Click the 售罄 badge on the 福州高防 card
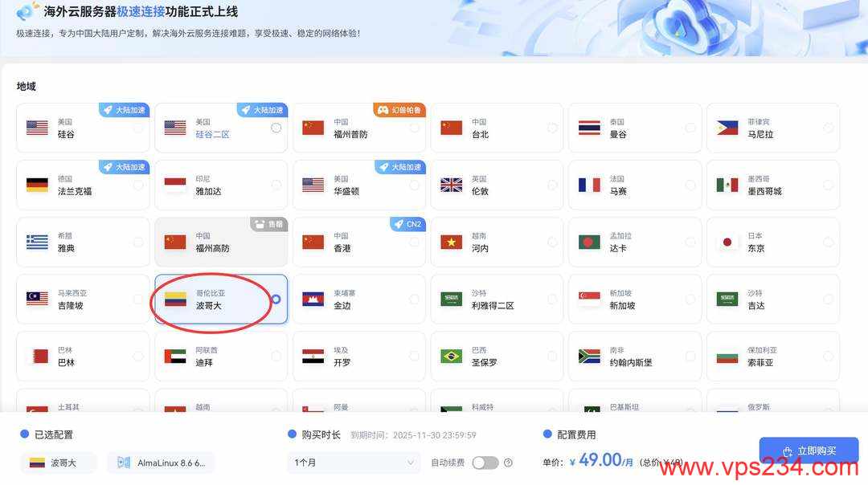 pos(268,225)
